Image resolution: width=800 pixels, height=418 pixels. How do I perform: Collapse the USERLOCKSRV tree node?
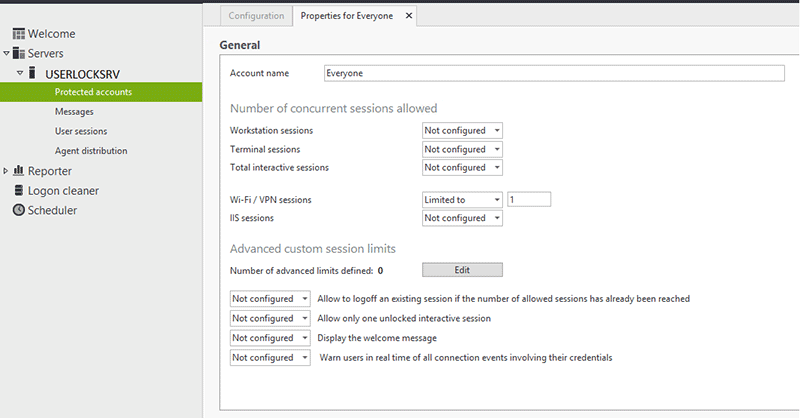coord(20,73)
